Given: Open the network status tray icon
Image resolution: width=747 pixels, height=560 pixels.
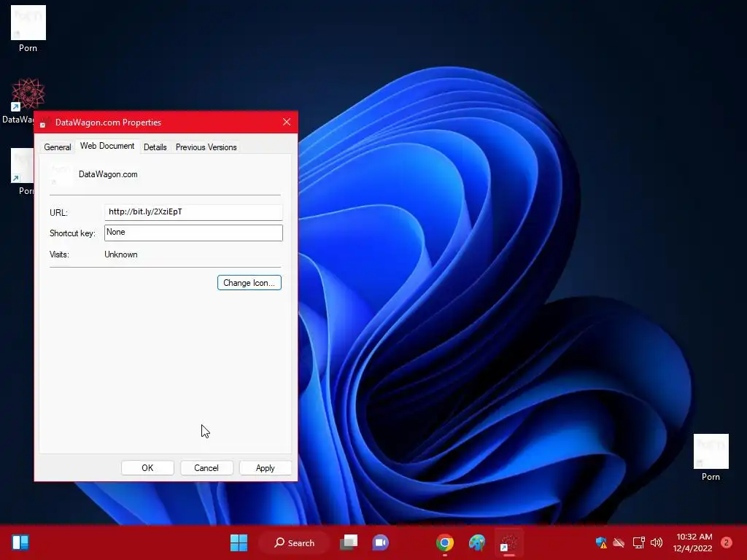Looking at the screenshot, I should coord(638,542).
